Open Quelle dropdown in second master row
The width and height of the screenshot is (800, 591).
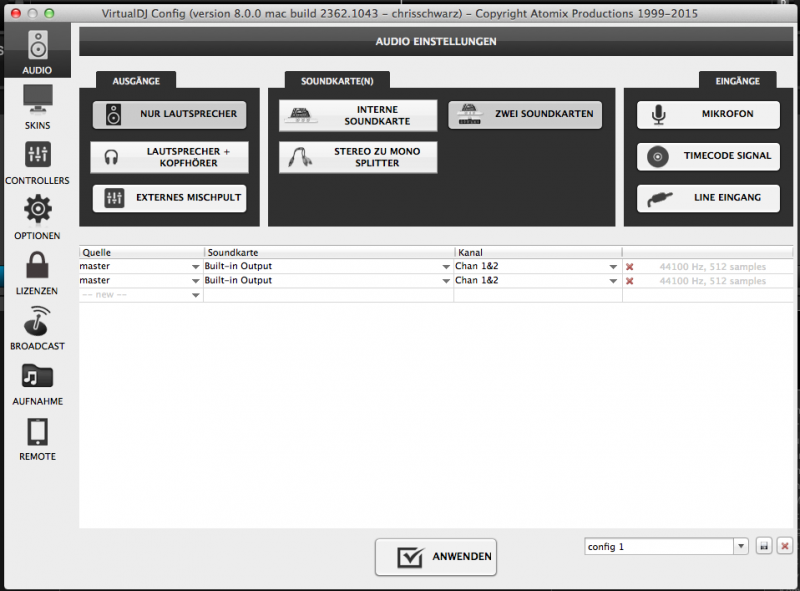tap(195, 281)
